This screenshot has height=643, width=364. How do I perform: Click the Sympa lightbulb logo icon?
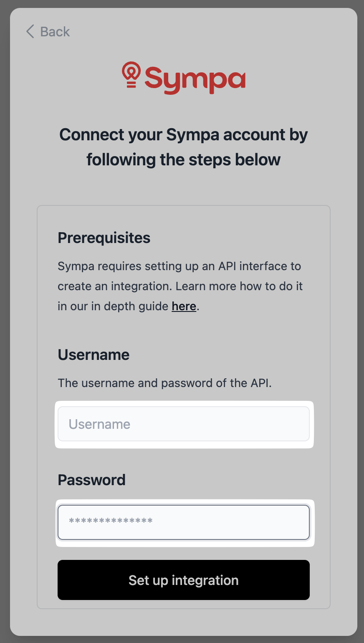pyautogui.click(x=131, y=75)
